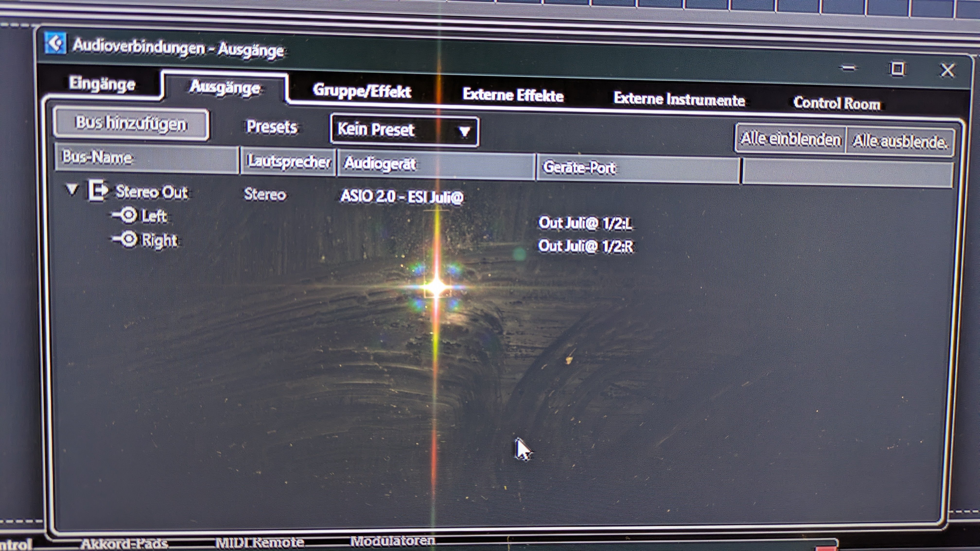
Task: Click the Cubase logo icon in title bar
Action: point(55,43)
